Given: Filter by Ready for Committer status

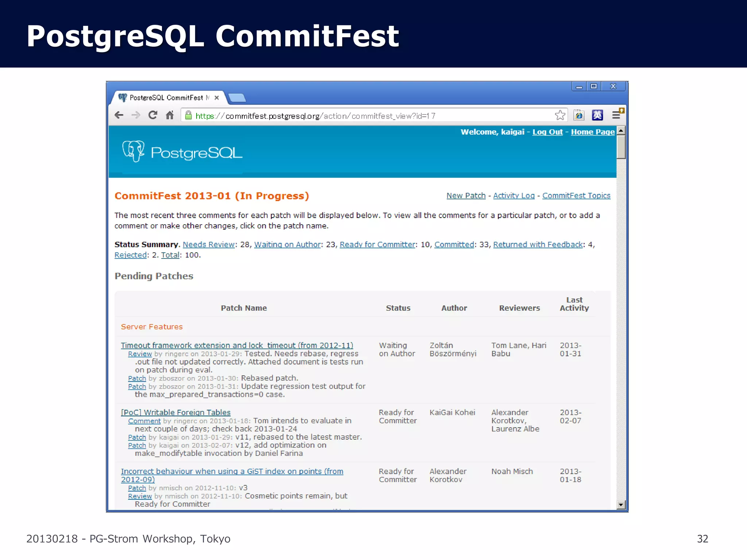Looking at the screenshot, I should click(378, 245).
